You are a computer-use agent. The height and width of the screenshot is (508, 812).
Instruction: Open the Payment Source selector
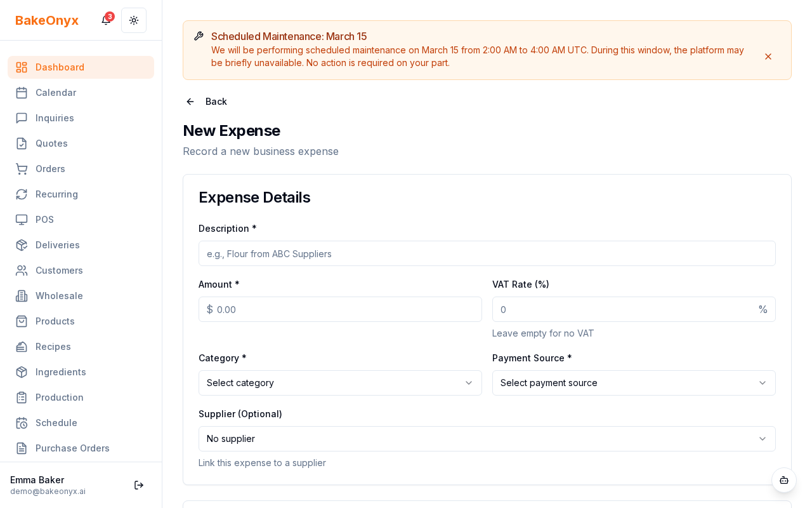pyautogui.click(x=634, y=383)
